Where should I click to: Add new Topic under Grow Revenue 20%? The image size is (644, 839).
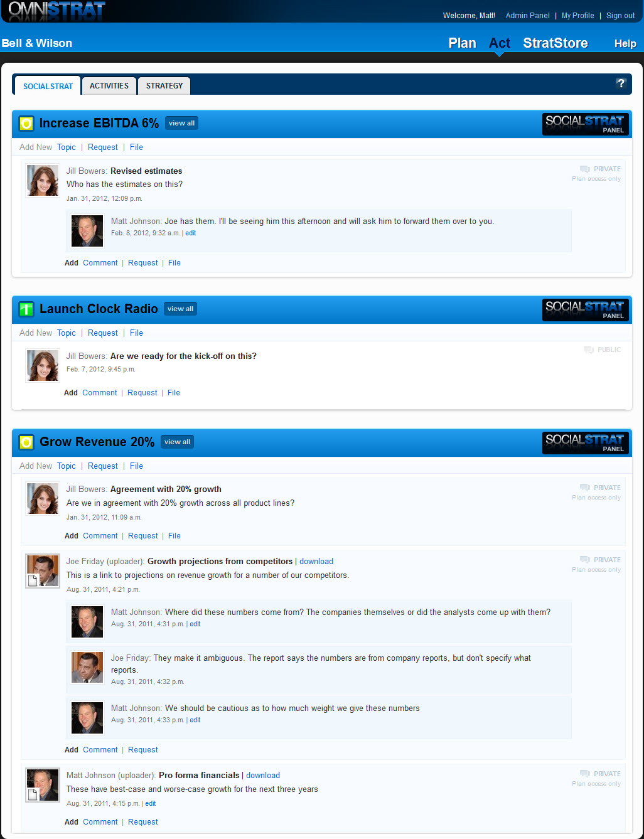(x=66, y=466)
